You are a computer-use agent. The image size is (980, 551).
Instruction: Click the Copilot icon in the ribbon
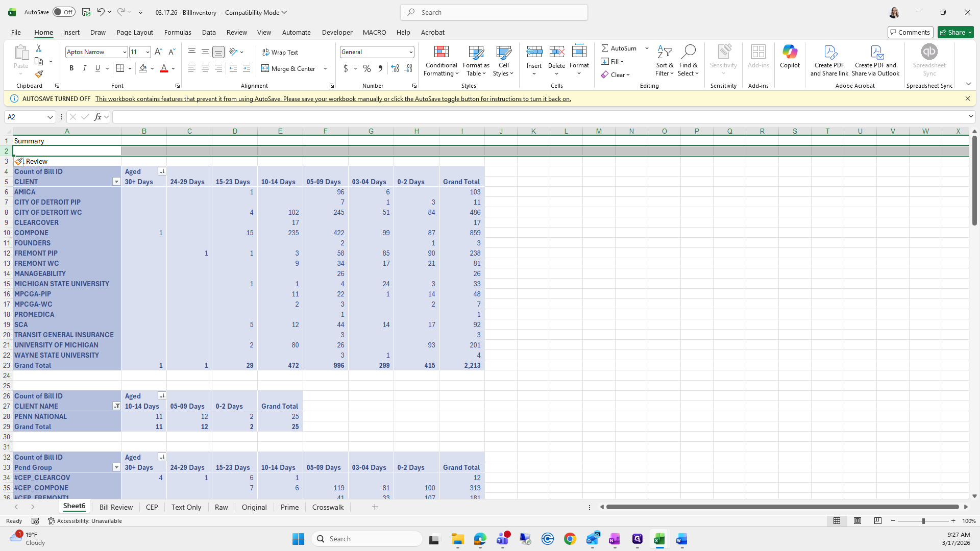790,53
